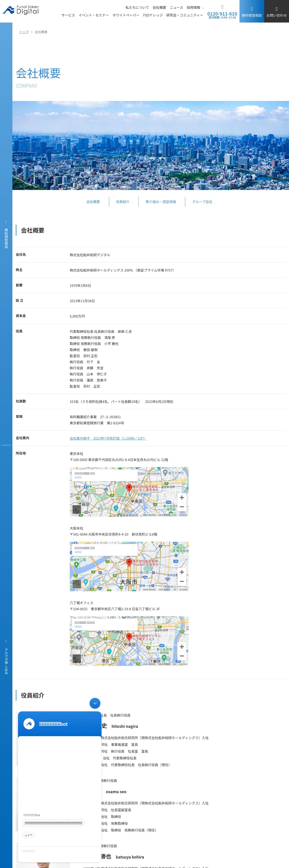Image resolution: width=289 pixels, height=868 pixels.
Task: Open FSDナレッジ page
Action: coord(153,15)
